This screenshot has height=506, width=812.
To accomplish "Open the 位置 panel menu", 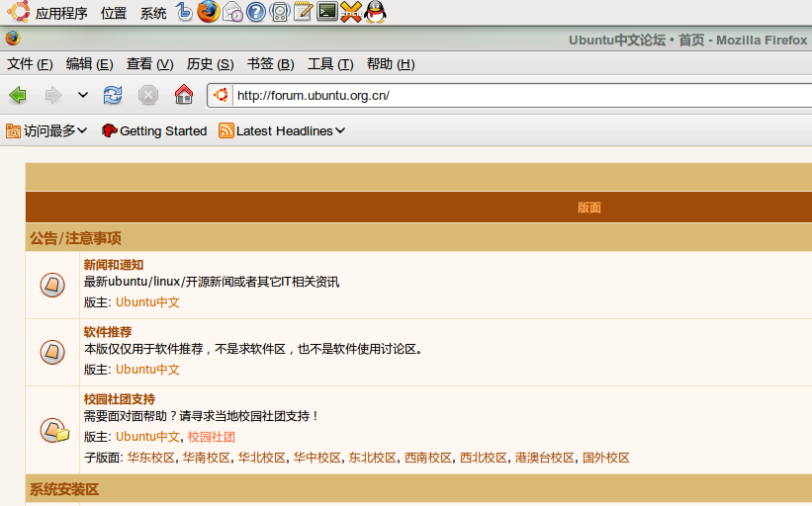I will tap(114, 13).
